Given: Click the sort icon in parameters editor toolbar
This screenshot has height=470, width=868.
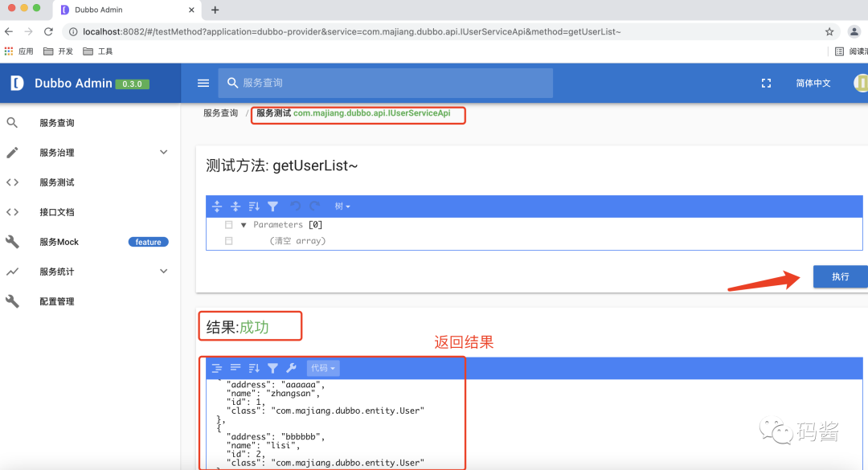Looking at the screenshot, I should click(x=254, y=206).
